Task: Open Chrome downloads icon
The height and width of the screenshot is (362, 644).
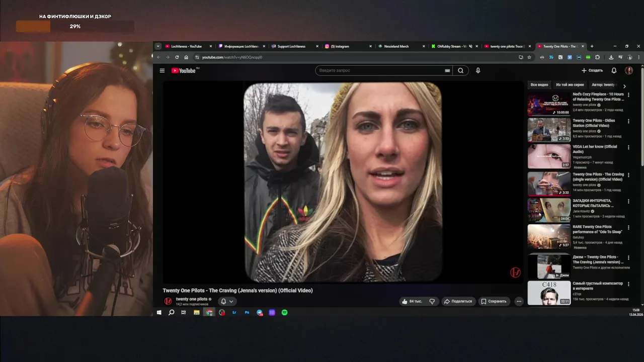Action: [611, 57]
